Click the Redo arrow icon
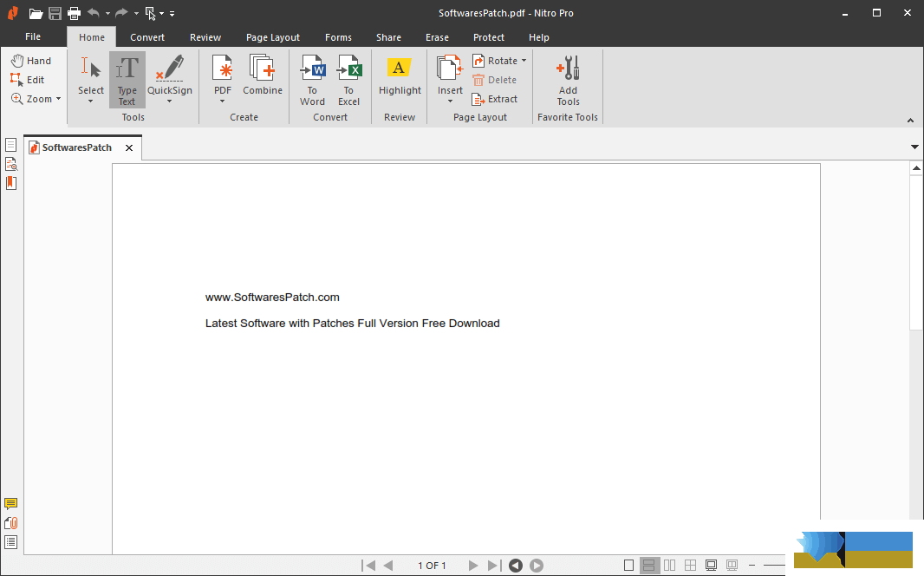The height and width of the screenshot is (576, 924). [121, 12]
